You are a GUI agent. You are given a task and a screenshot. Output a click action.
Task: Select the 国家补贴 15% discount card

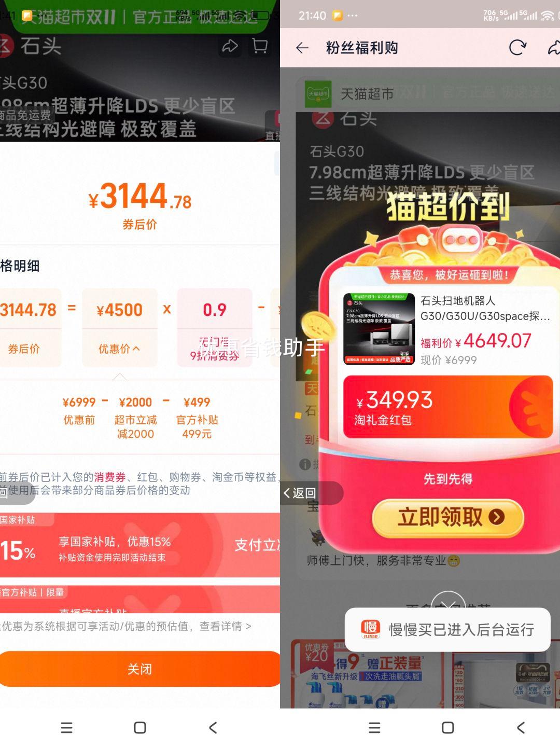pos(140,545)
